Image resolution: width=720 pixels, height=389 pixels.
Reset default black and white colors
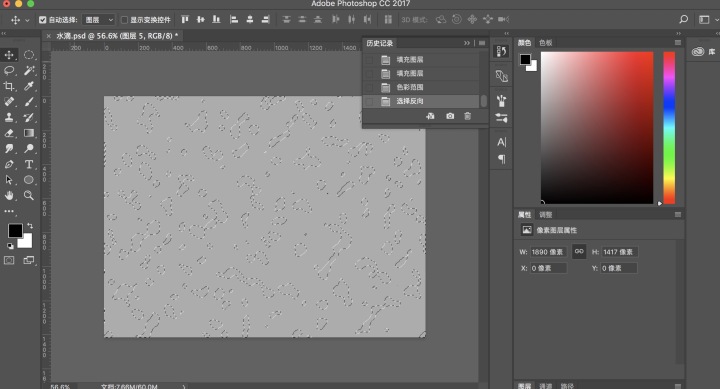click(10, 246)
